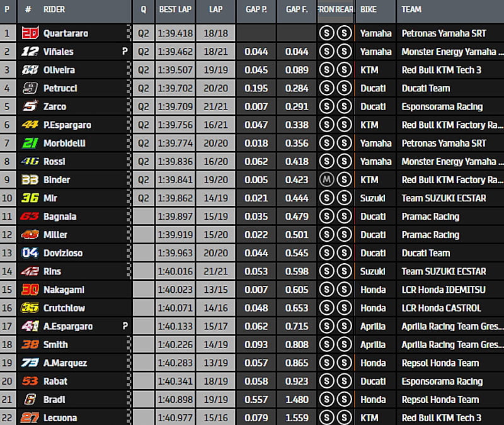Screen dimensions: 504x425
Task: Click Rins' bike Suzuki
Action: click(x=372, y=271)
